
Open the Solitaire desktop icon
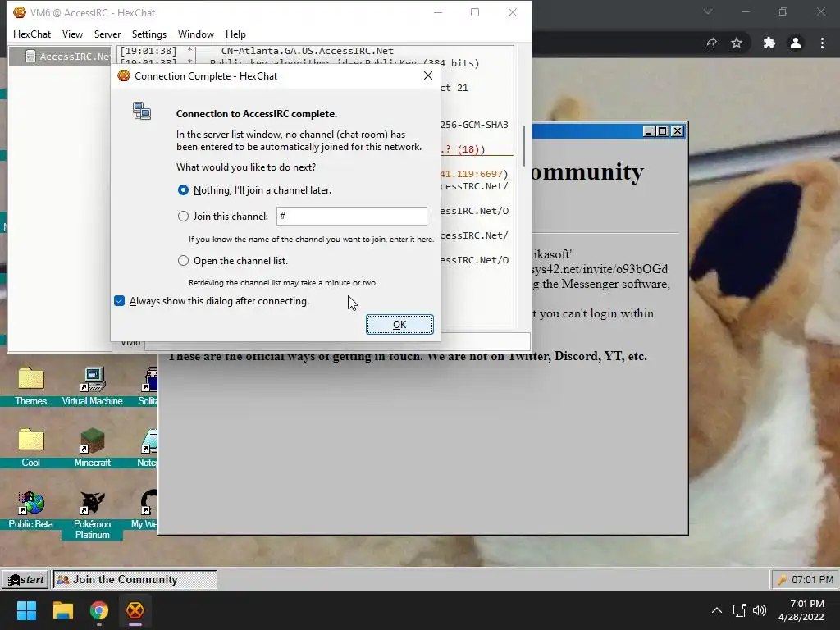tap(148, 387)
